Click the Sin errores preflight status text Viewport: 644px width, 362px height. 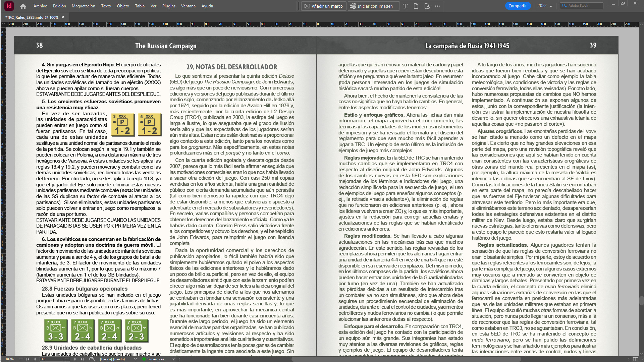156,359
